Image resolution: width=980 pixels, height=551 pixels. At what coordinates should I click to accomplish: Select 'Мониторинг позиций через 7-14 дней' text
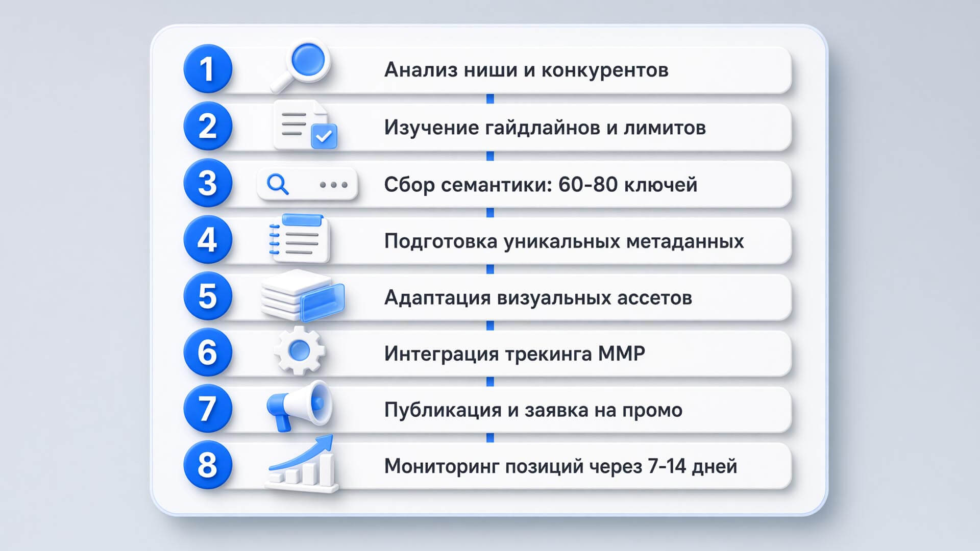560,466
